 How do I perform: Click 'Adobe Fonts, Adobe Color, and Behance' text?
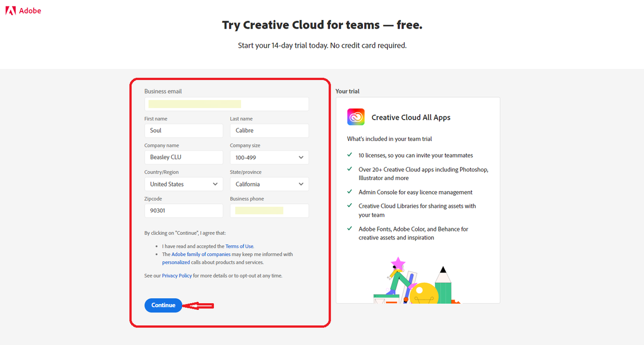(x=413, y=233)
